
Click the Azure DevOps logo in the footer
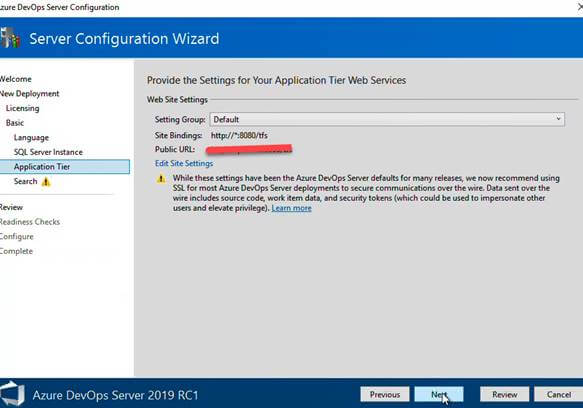click(12, 393)
